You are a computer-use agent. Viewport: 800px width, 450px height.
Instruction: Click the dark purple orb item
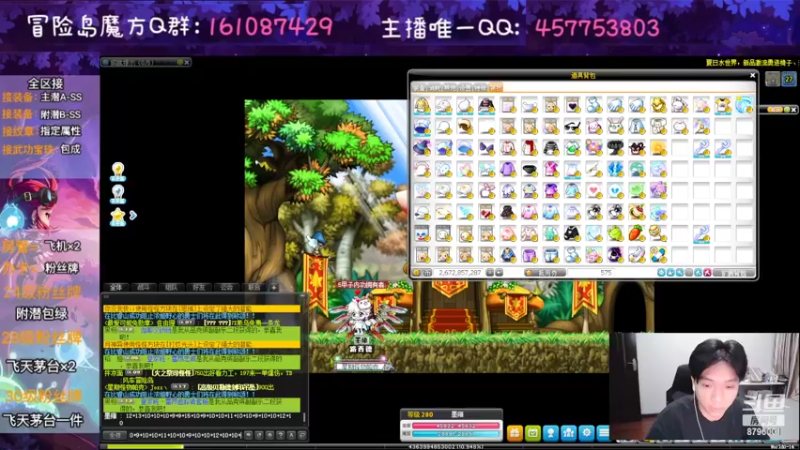(x=615, y=255)
